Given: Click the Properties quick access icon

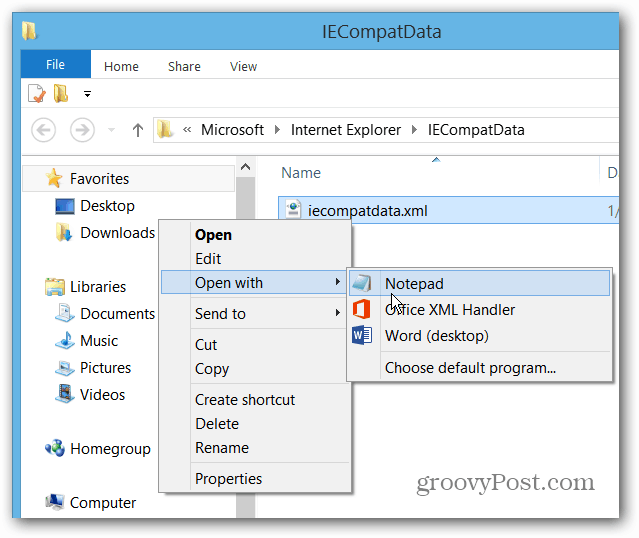Looking at the screenshot, I should [37, 93].
